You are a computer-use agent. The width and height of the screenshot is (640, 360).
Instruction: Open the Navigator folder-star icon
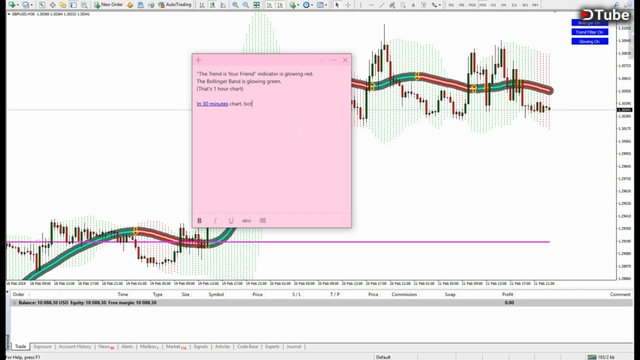63,5
